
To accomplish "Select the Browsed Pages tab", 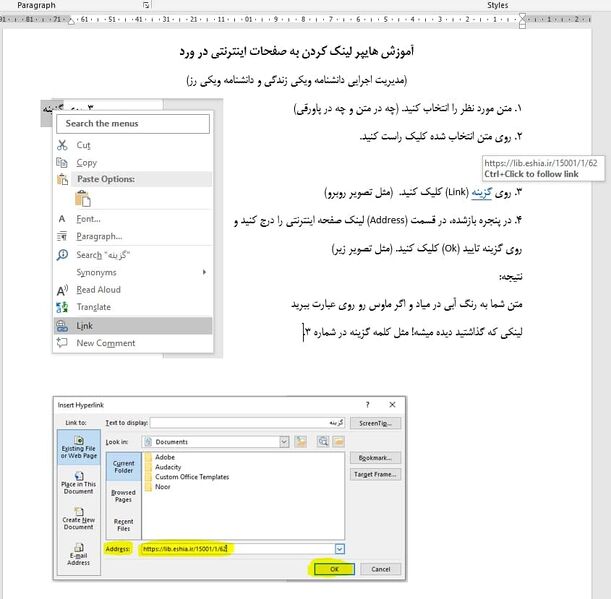I will tap(124, 496).
